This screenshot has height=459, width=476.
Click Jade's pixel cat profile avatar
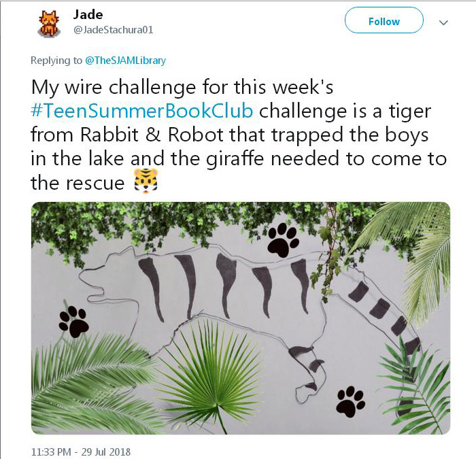tap(49, 23)
